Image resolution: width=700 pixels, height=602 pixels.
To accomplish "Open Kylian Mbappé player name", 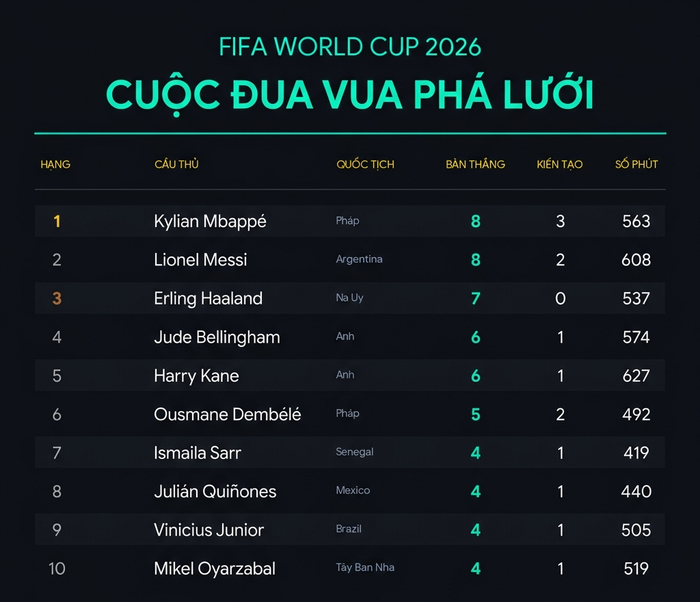I will [211, 222].
